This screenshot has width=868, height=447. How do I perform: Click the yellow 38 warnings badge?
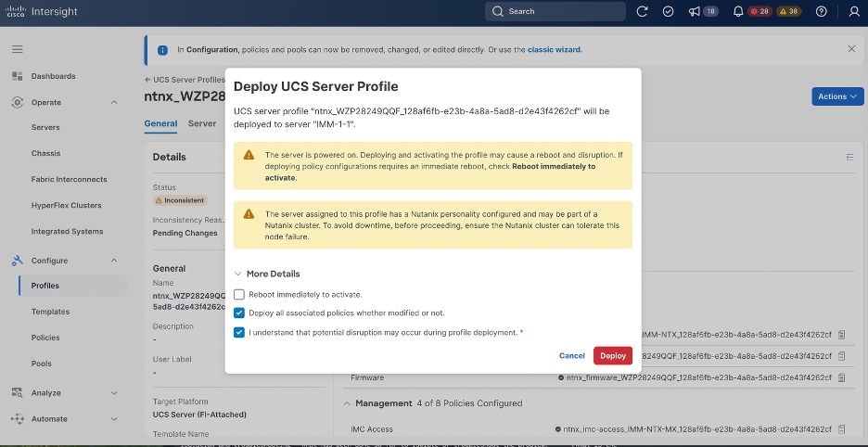789,11
